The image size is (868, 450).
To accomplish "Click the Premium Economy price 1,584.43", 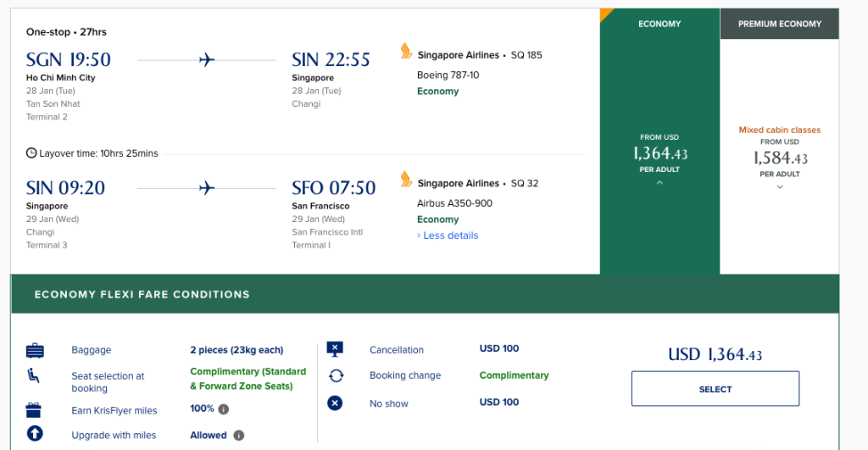I will (780, 158).
